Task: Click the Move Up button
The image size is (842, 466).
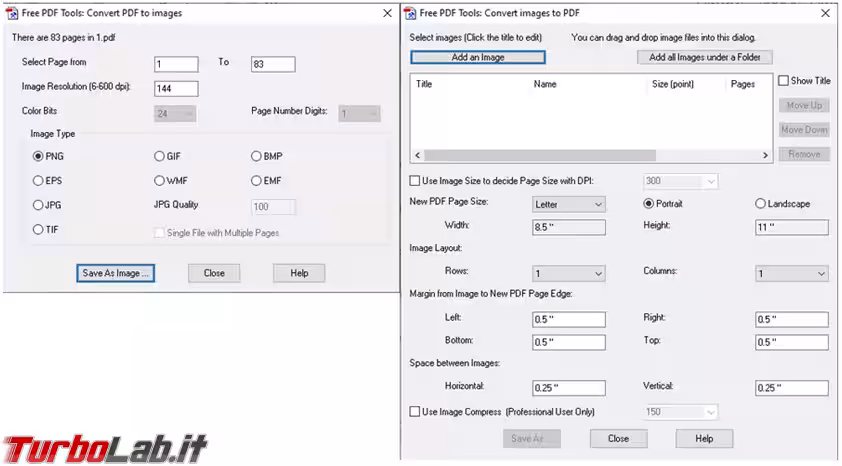Action: coord(804,105)
